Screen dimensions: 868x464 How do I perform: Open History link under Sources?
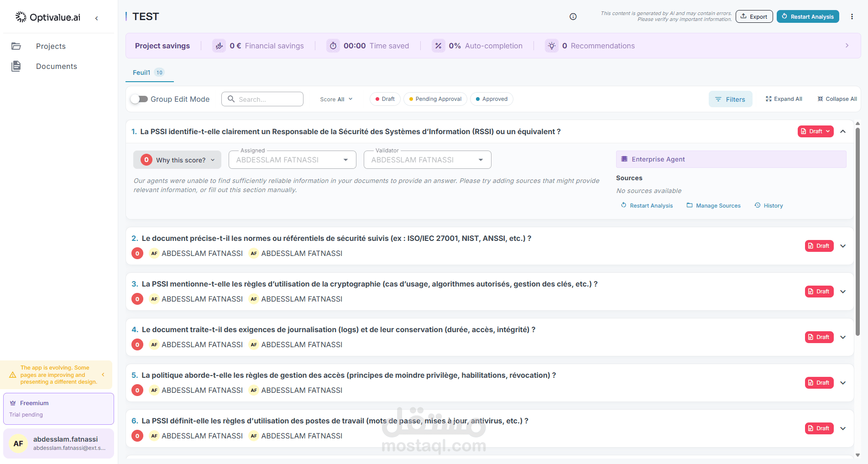[x=769, y=206]
